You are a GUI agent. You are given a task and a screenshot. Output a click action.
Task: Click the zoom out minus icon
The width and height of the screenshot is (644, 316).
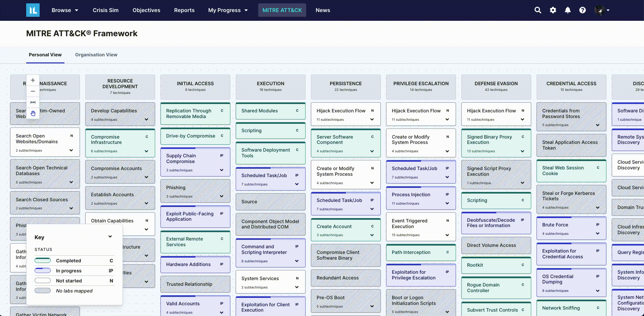[x=33, y=91]
